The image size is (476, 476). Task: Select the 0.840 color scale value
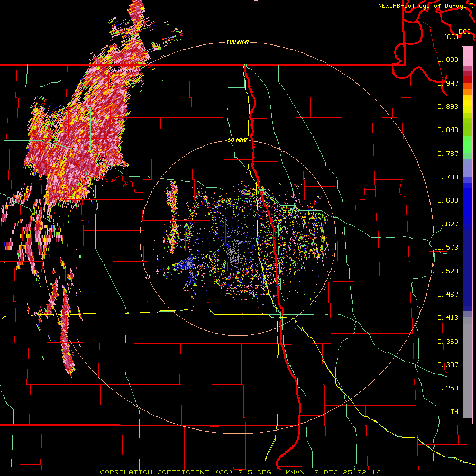coord(448,130)
